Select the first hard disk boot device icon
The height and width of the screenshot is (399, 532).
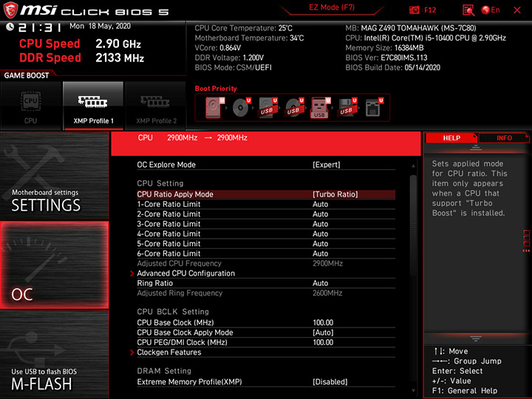click(x=214, y=108)
